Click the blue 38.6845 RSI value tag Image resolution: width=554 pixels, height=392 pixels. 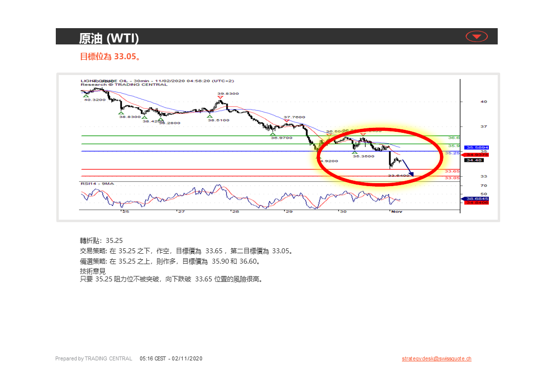click(x=476, y=199)
